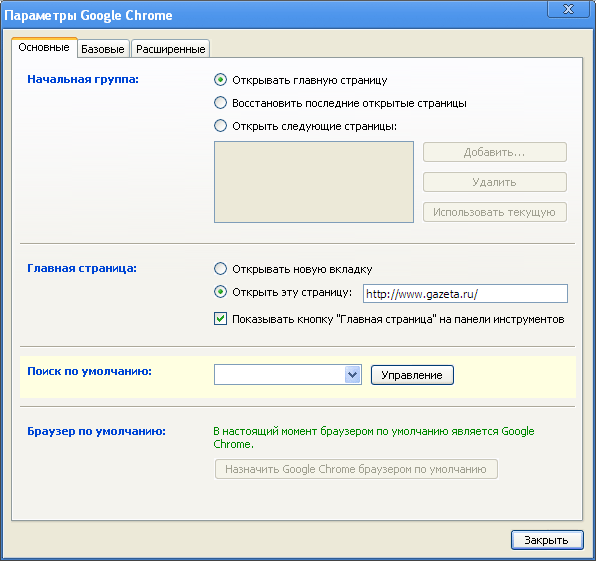This screenshot has height=561, width=596.
Task: Click the 'Браузер по умолчанию:' label
Action: click(x=96, y=431)
